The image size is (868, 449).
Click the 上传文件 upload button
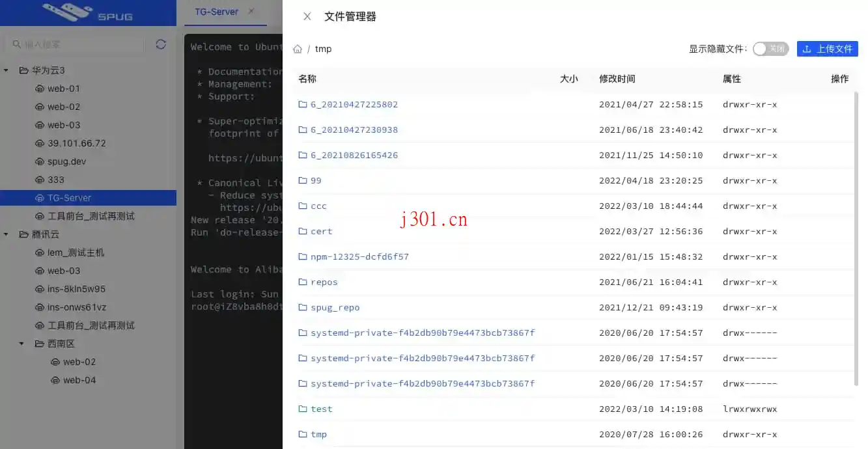point(827,48)
